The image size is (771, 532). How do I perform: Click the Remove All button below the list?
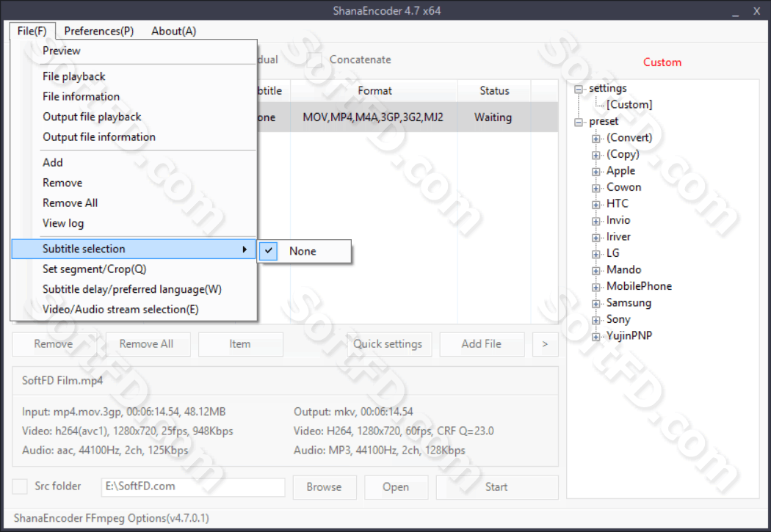point(147,344)
